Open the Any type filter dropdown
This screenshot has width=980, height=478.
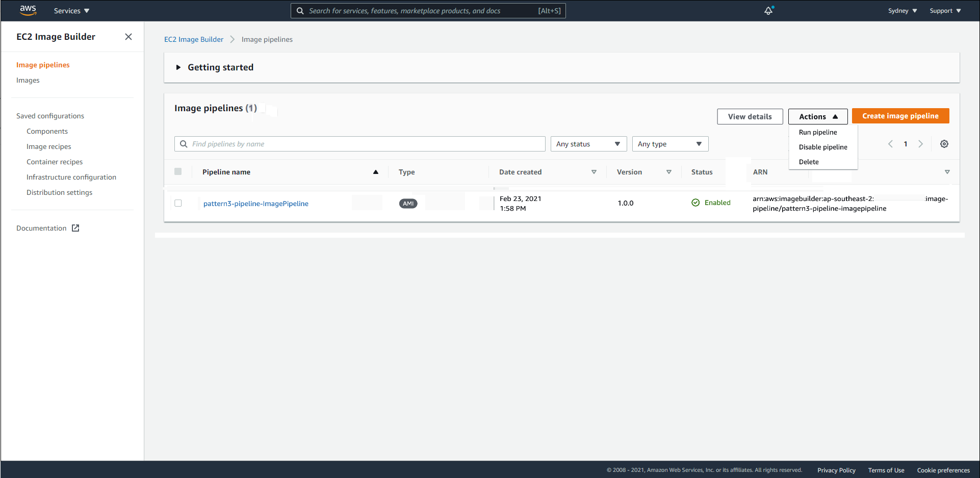tap(670, 144)
